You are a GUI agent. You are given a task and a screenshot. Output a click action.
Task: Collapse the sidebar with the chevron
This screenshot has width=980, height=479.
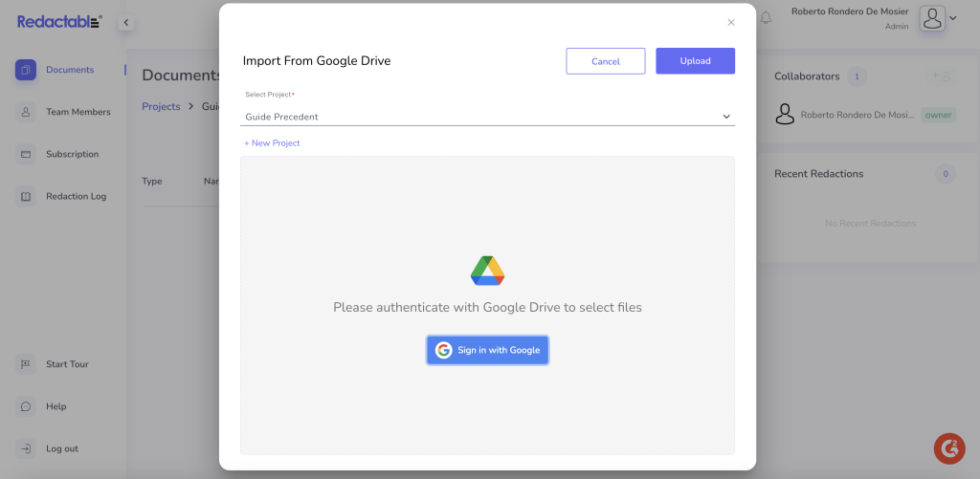[125, 22]
